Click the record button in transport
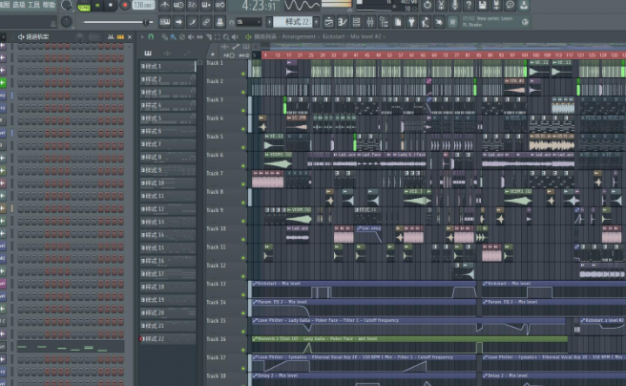The height and width of the screenshot is (386, 626). click(x=125, y=5)
